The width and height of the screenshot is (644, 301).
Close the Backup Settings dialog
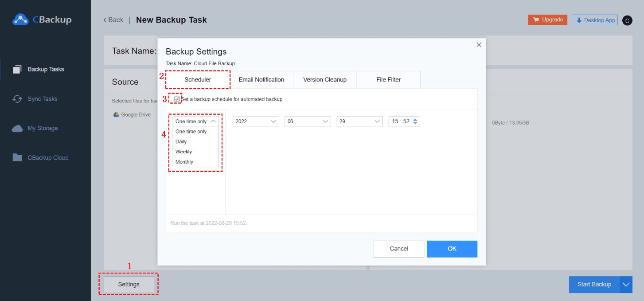tap(479, 45)
